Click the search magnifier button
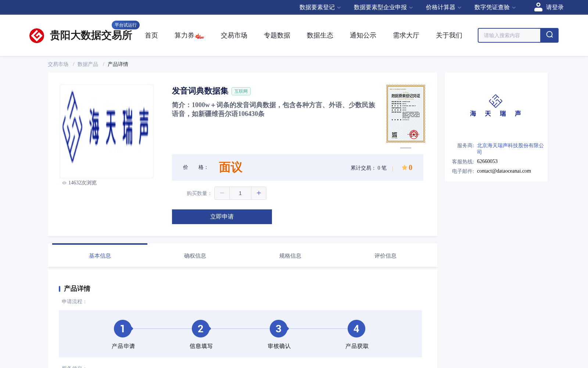This screenshot has width=588, height=368. [x=549, y=35]
